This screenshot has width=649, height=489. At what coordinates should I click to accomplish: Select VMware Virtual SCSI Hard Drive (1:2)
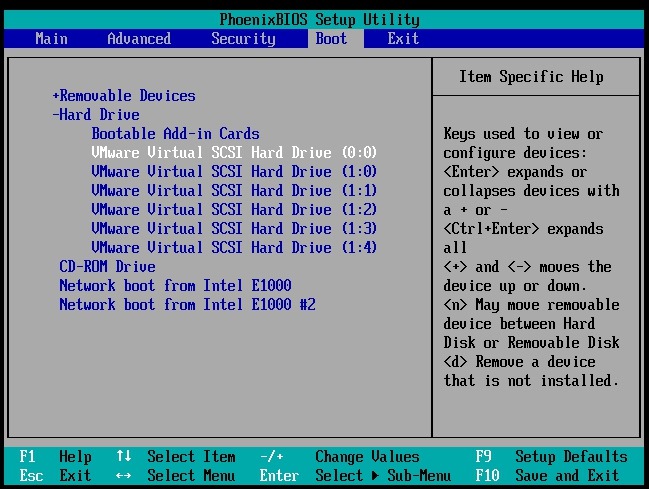coord(234,210)
